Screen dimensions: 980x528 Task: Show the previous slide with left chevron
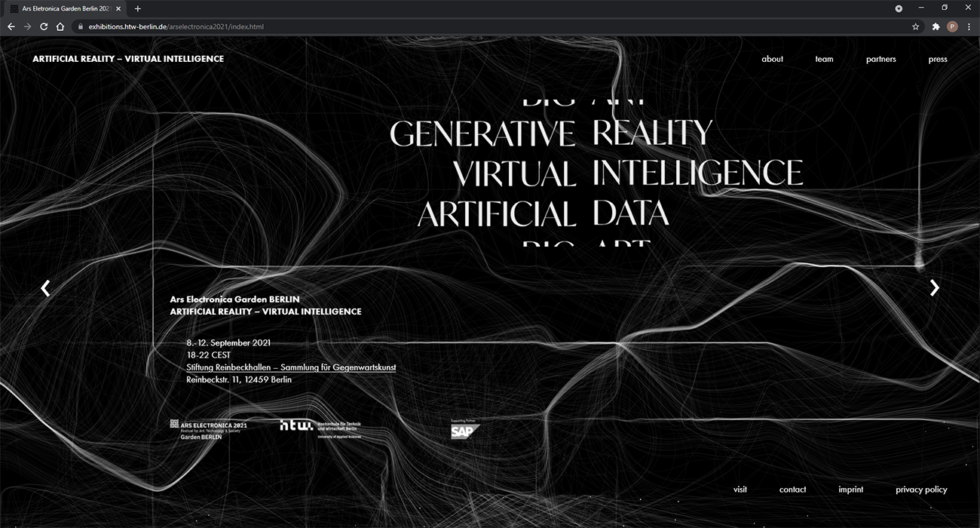tap(45, 287)
